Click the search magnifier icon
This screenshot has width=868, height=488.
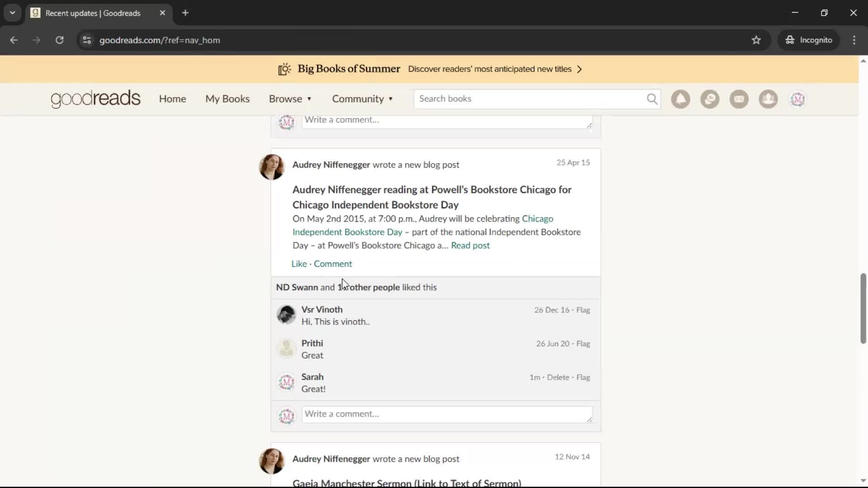tap(652, 99)
